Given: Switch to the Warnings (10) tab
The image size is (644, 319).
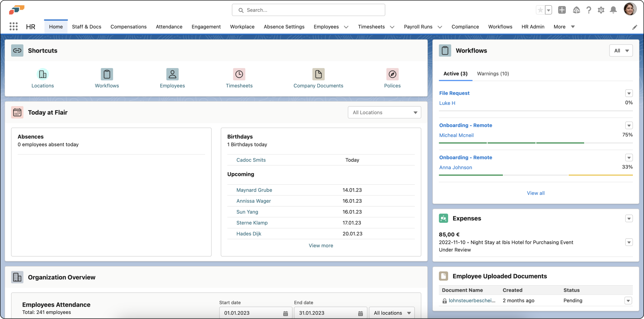Looking at the screenshot, I should pyautogui.click(x=493, y=74).
